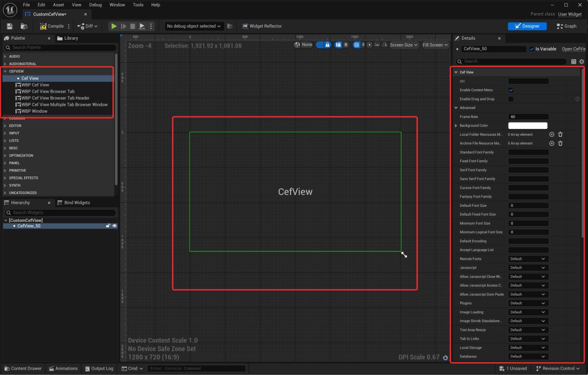Viewport: 588px width, 375px height.
Task: Open Revision Control menu
Action: click(558, 369)
